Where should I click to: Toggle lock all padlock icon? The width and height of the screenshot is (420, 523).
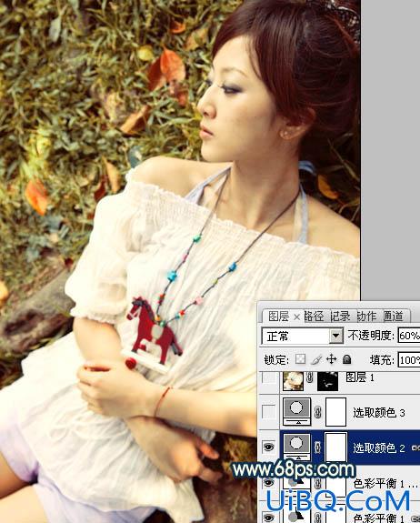click(347, 359)
